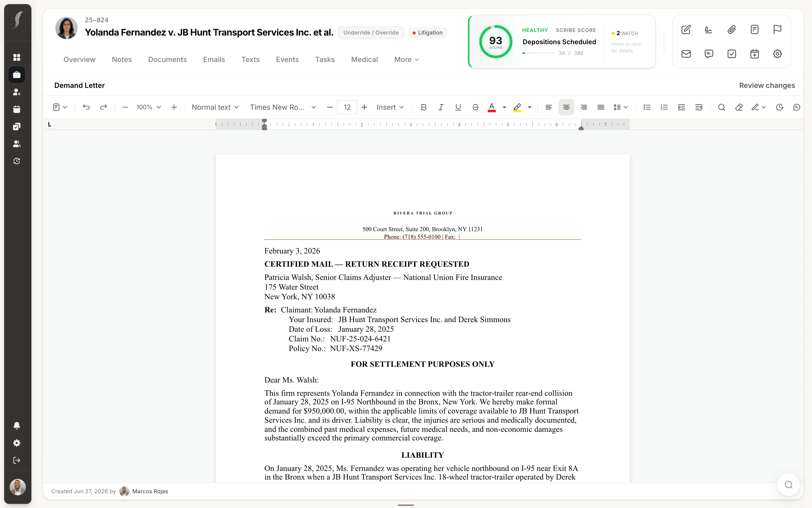The width and height of the screenshot is (812, 508).
Task: Toggle bulleted list
Action: pos(647,107)
